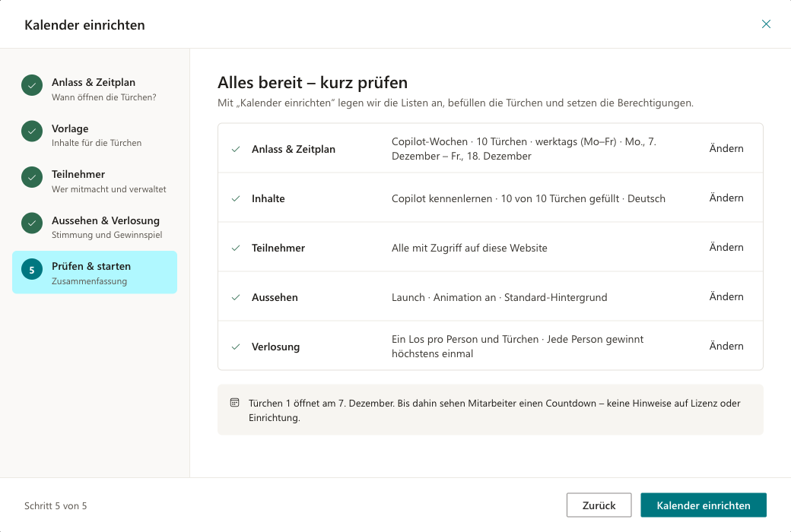
Task: Click the Verlosung row label
Action: pyautogui.click(x=275, y=347)
